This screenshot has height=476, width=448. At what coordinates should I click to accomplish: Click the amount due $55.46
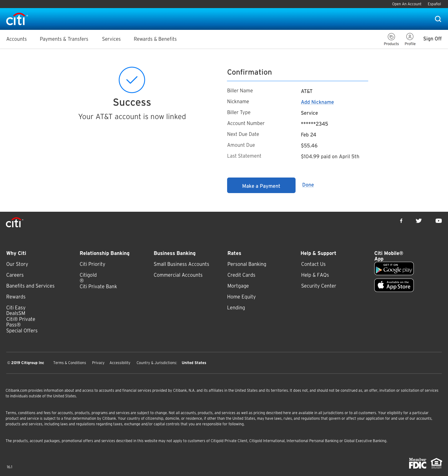pyautogui.click(x=309, y=146)
